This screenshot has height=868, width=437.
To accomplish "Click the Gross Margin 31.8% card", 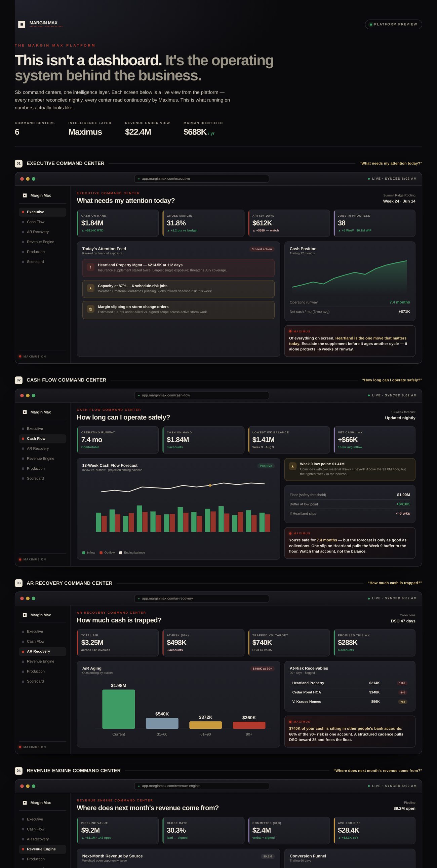I will point(203,223).
